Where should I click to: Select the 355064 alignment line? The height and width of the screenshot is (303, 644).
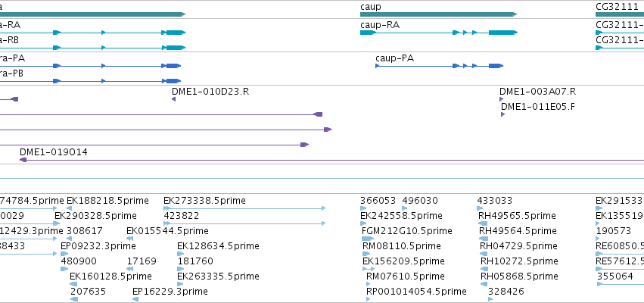tap(621, 283)
